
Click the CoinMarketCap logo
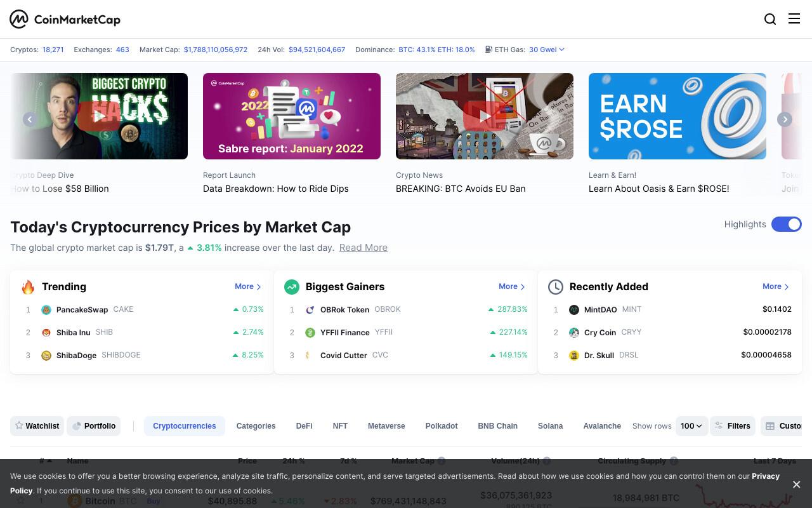coord(65,19)
